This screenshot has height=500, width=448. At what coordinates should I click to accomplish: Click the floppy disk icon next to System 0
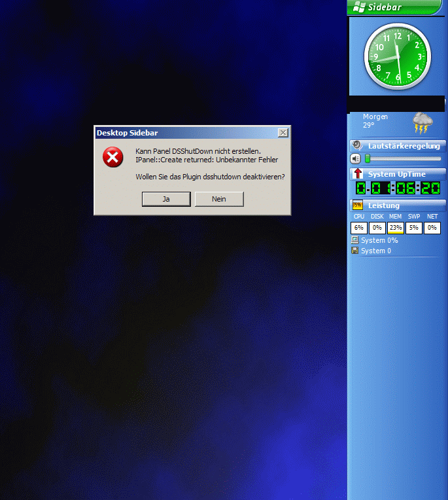tap(354, 250)
